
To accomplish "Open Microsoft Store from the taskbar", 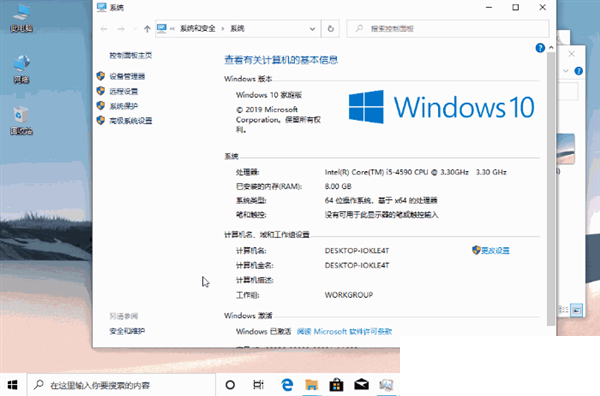I will (336, 385).
